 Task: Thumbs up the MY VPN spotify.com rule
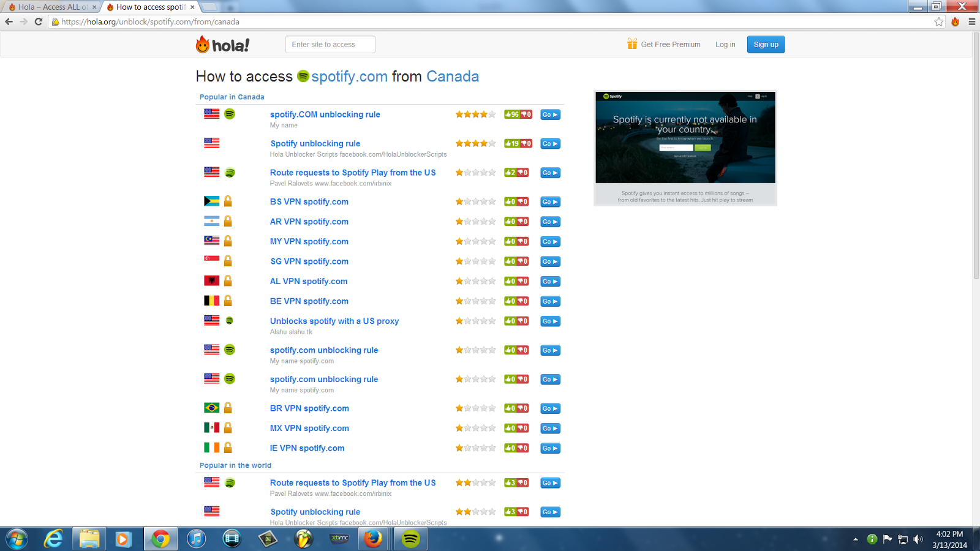coord(510,242)
